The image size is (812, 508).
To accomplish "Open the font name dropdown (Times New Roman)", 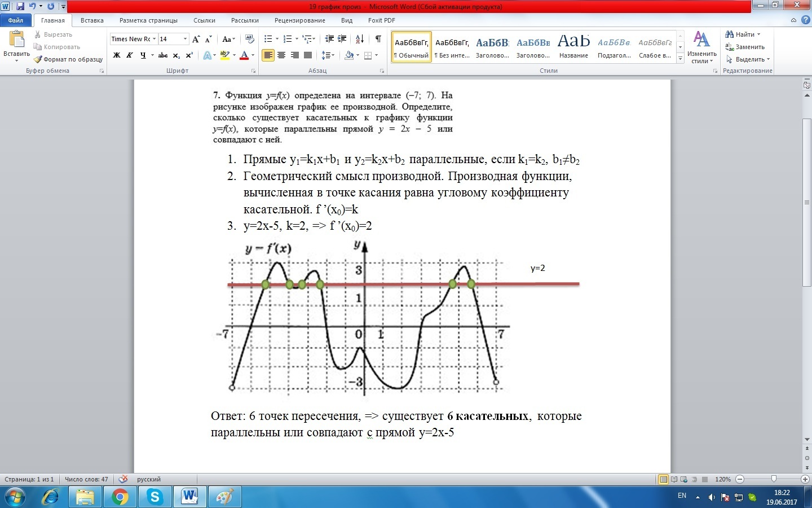I will [x=154, y=39].
